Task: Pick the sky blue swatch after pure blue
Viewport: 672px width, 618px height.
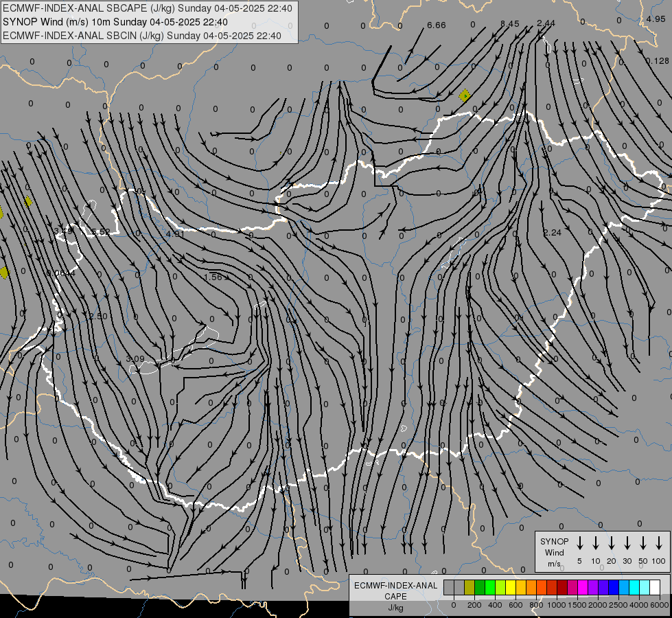Action: point(623,587)
